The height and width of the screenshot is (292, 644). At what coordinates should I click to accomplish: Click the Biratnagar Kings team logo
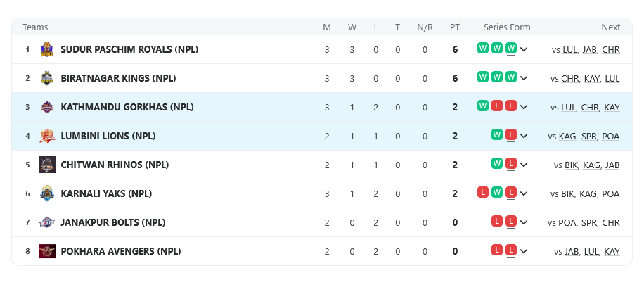[47, 78]
